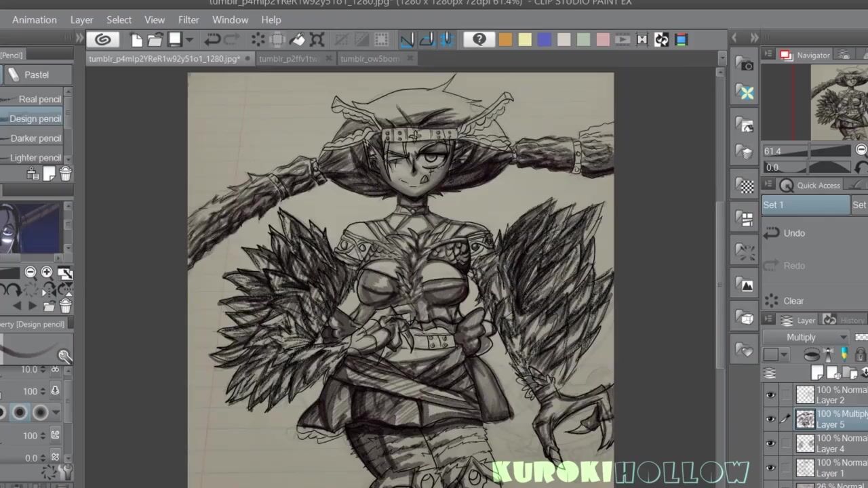Toggle visibility of Layer 5

(770, 419)
